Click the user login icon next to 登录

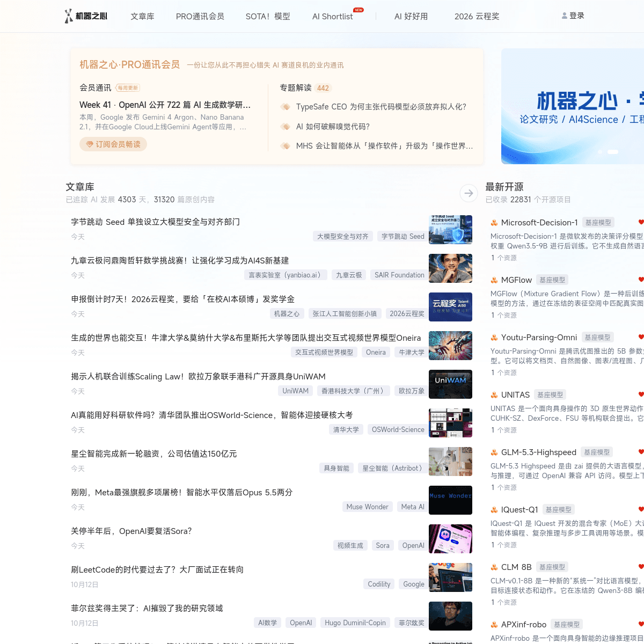click(565, 16)
